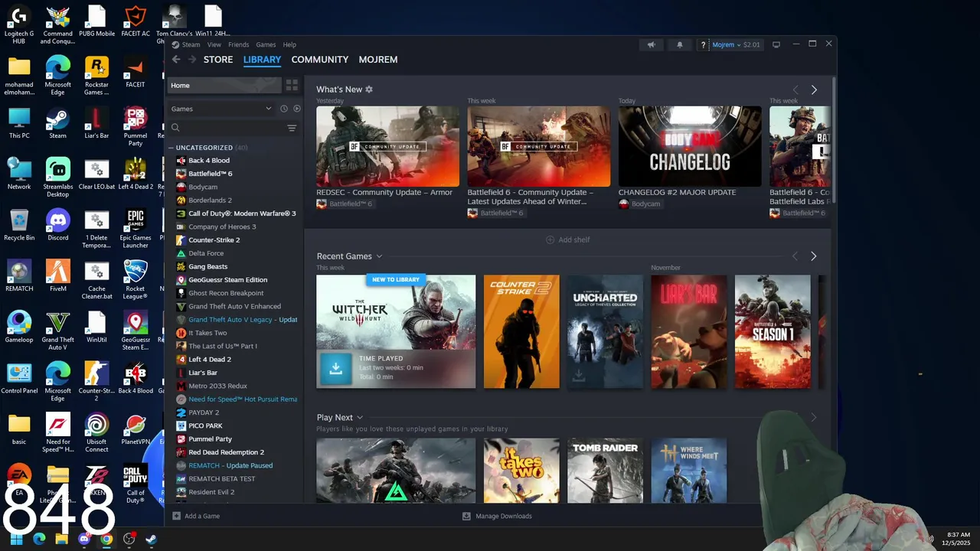Open File Explorer from taskbar
This screenshot has width=980, height=551.
click(x=61, y=539)
